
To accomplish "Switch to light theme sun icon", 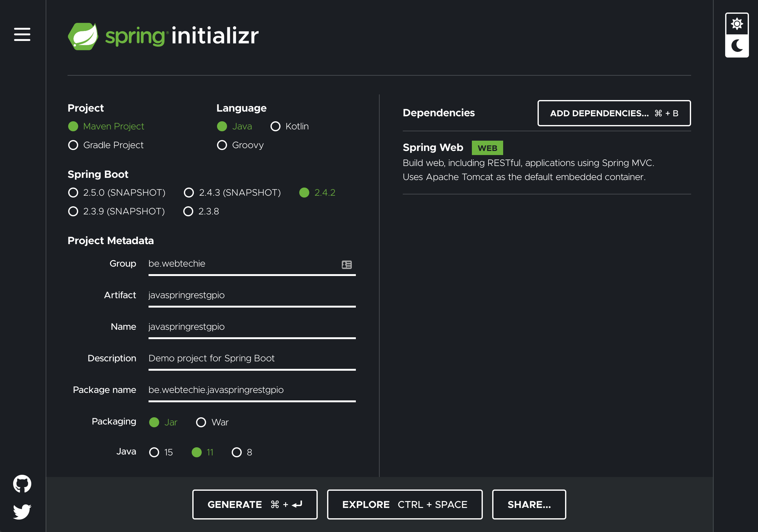I will click(x=736, y=24).
